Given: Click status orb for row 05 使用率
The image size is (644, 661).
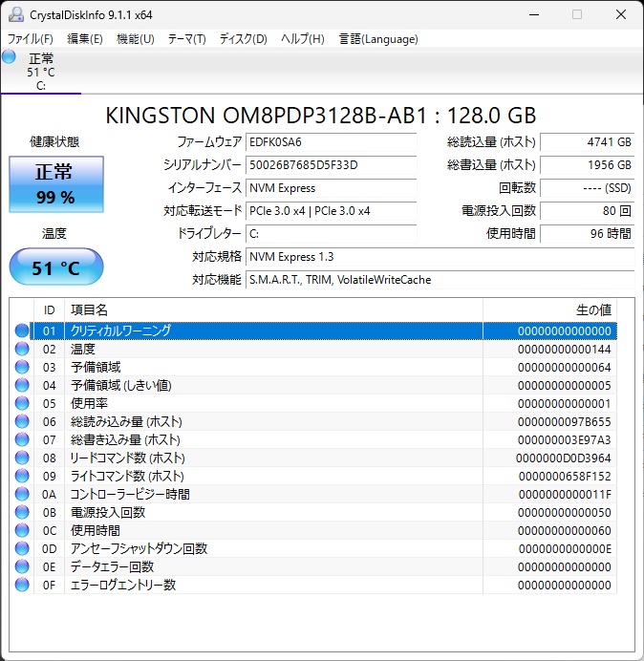Looking at the screenshot, I should pyautogui.click(x=22, y=403).
